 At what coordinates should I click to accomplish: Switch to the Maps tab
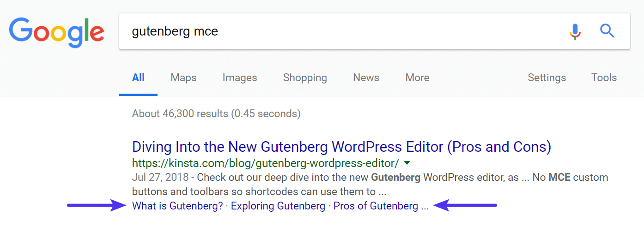click(x=183, y=78)
